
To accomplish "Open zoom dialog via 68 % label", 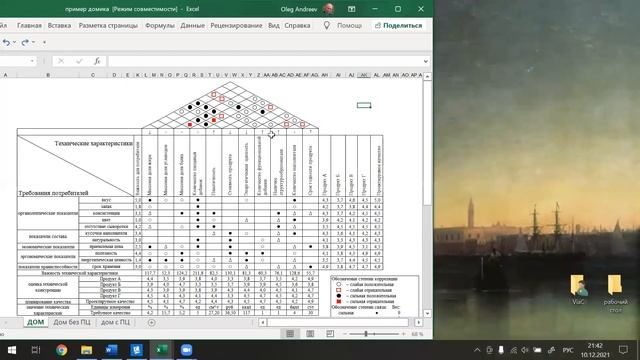I will tap(417, 334).
